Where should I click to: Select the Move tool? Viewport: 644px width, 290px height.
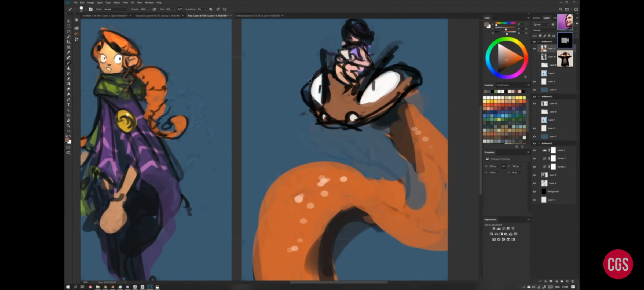click(68, 21)
